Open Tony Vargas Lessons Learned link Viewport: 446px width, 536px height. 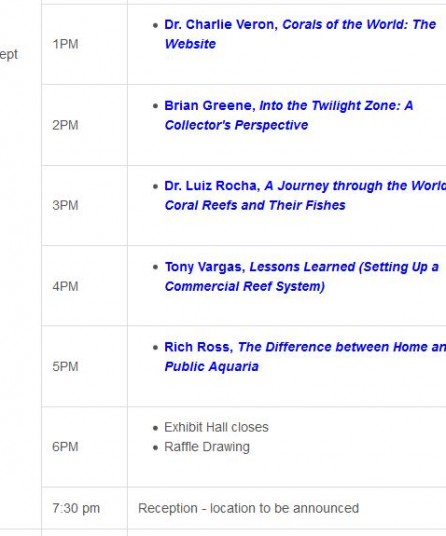[x=301, y=277]
